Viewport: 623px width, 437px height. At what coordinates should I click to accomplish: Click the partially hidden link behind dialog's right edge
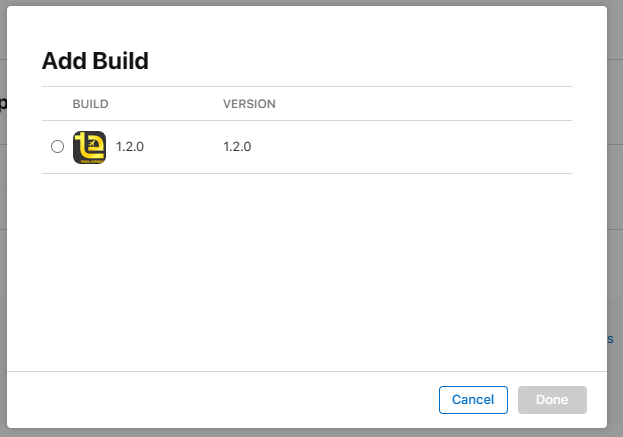[610, 340]
